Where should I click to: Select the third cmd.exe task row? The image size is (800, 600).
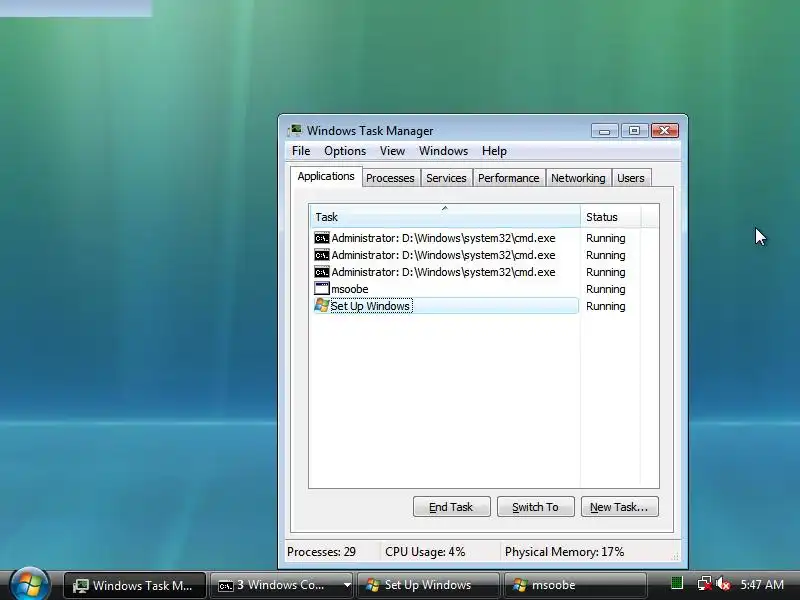pos(445,272)
